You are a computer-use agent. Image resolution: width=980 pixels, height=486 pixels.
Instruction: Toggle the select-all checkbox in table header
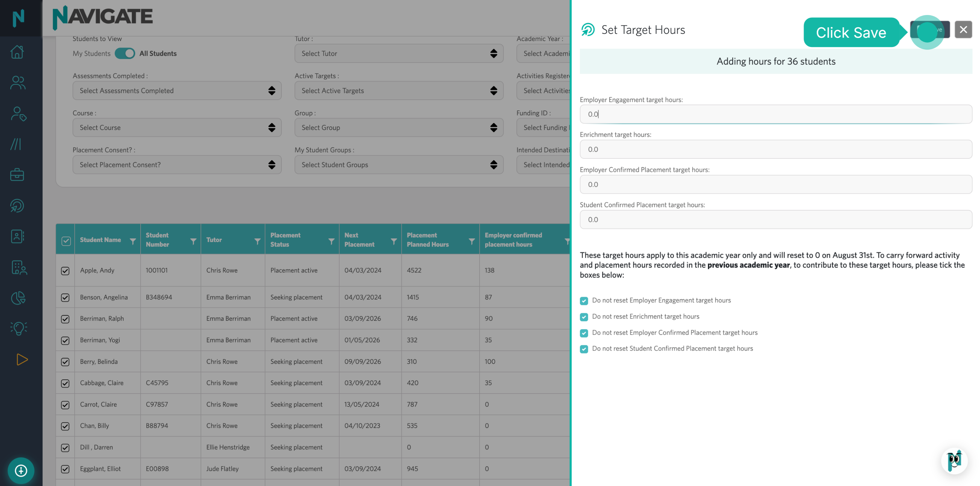click(x=66, y=241)
